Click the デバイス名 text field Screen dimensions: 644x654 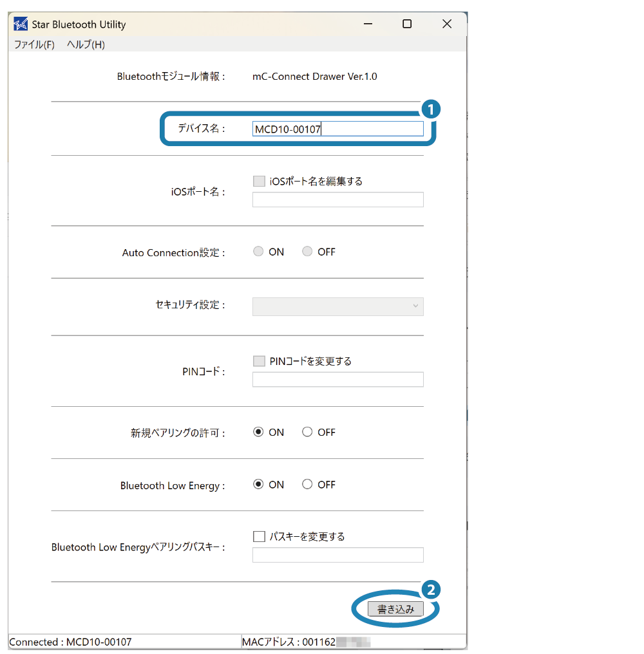coord(337,129)
